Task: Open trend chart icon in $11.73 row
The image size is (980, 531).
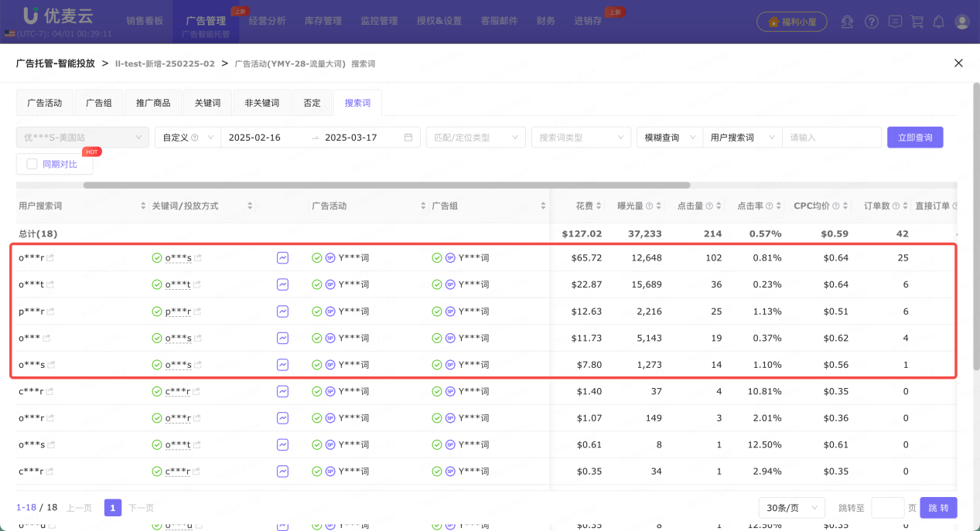Action: pos(282,338)
